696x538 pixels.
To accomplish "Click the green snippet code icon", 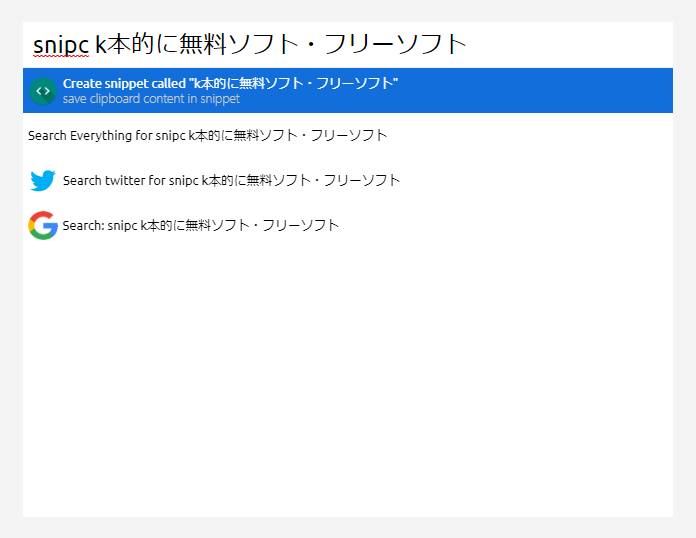I will tap(43, 91).
